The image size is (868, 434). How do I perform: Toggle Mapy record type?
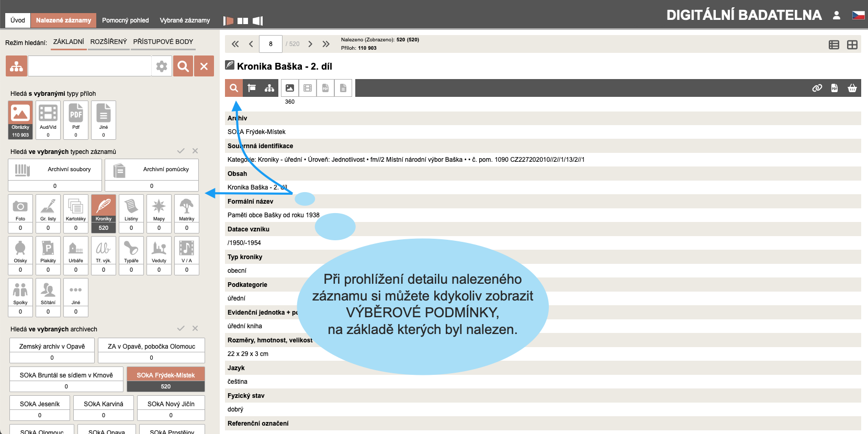coord(159,214)
